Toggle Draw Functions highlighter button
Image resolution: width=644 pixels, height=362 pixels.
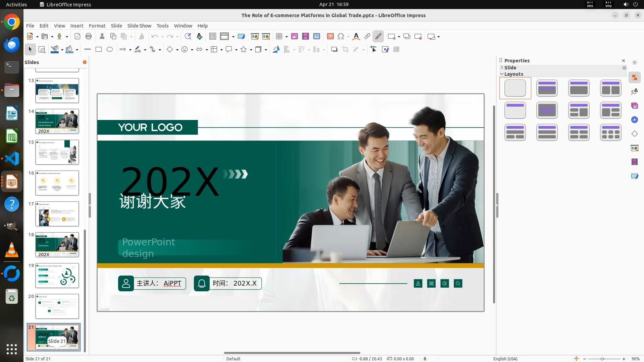378,37
